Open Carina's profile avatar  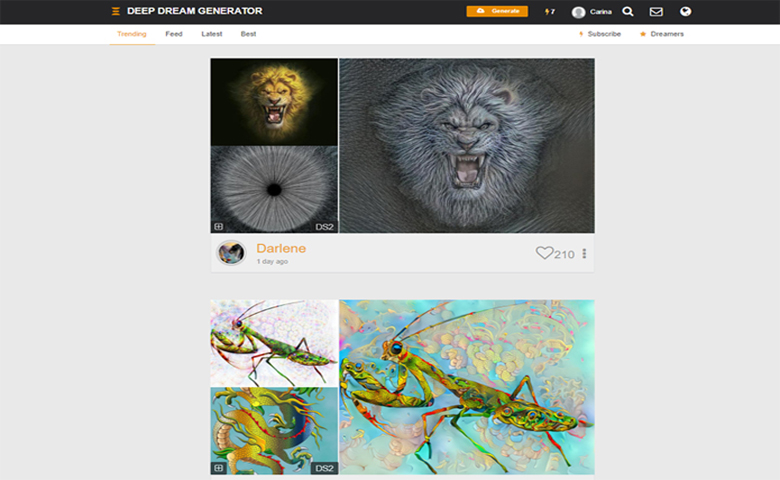coord(578,12)
